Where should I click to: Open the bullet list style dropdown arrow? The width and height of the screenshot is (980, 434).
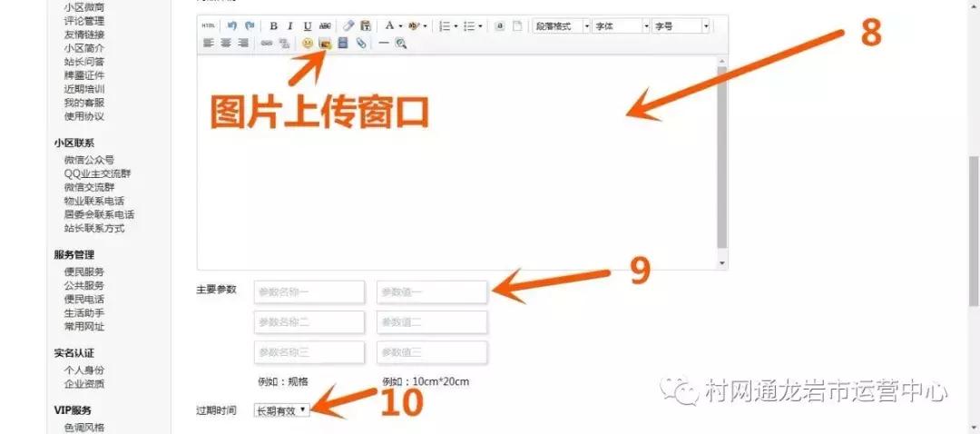480,26
